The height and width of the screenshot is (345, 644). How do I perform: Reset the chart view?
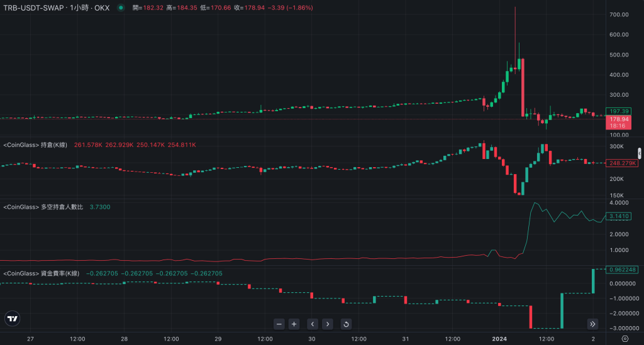pos(346,324)
